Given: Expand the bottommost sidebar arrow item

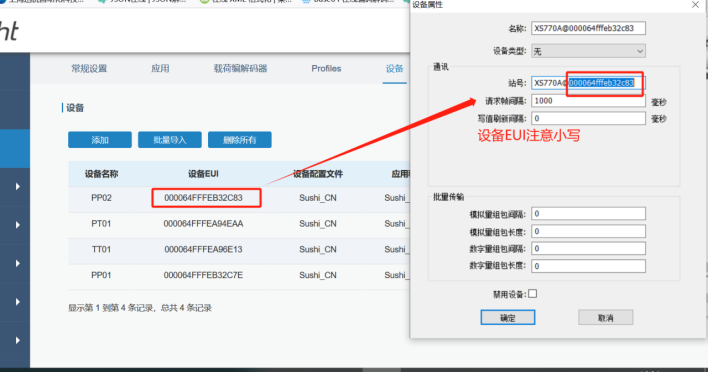Looking at the screenshot, I should [18, 340].
